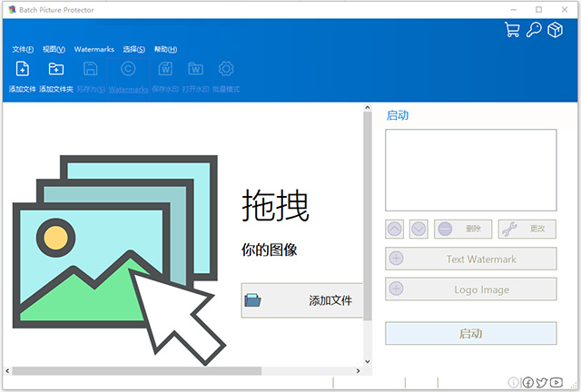Viewport: 581px width, 392px height.
Task: Open the 帮助(H) menu
Action: click(165, 49)
